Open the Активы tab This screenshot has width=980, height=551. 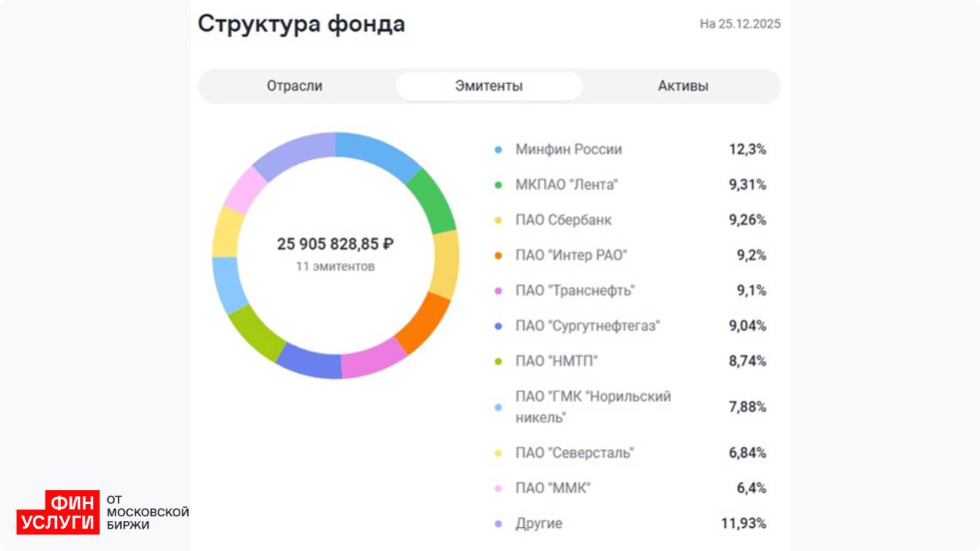tap(683, 86)
